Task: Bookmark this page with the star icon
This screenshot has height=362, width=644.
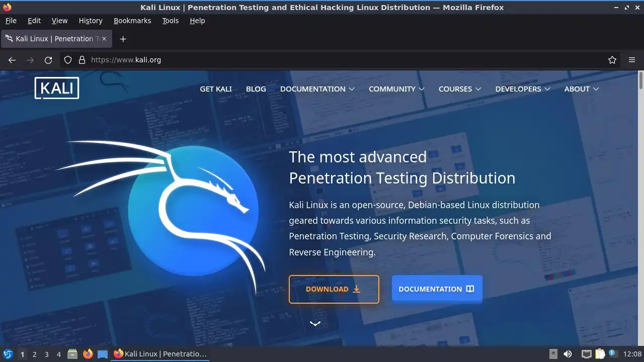Action: [612, 60]
